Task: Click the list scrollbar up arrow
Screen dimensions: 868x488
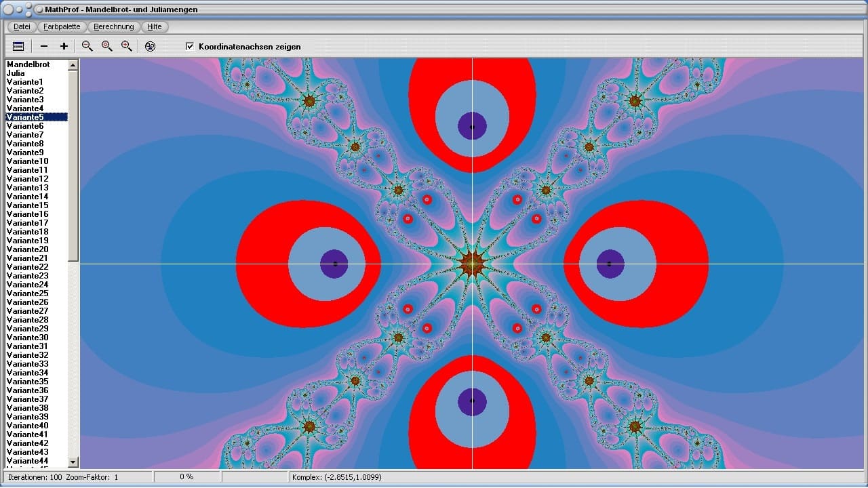Action: [x=73, y=64]
